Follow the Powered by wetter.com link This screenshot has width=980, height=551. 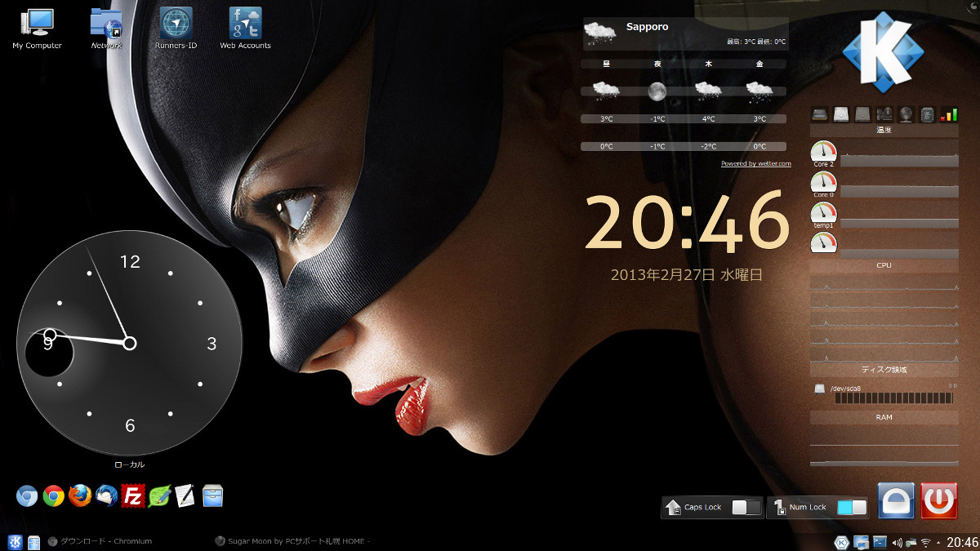tap(756, 163)
